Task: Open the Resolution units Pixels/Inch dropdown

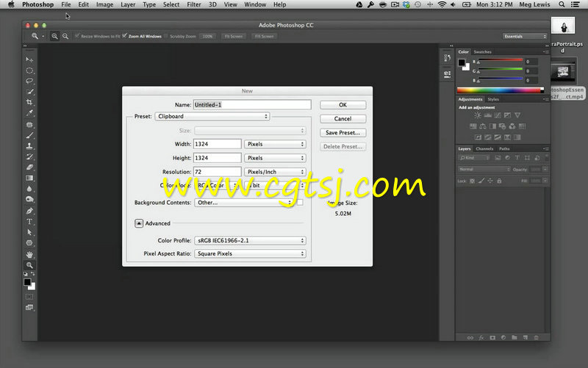Action: click(x=275, y=172)
